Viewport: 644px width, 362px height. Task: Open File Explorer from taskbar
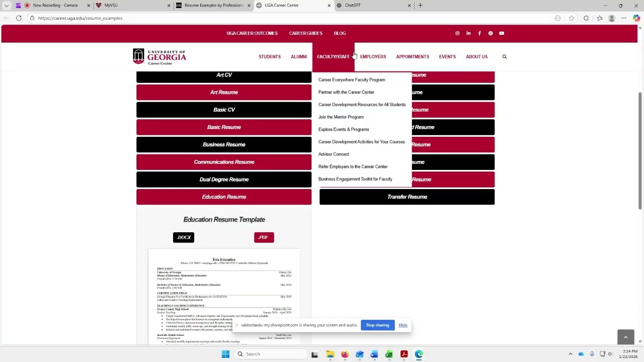click(330, 354)
